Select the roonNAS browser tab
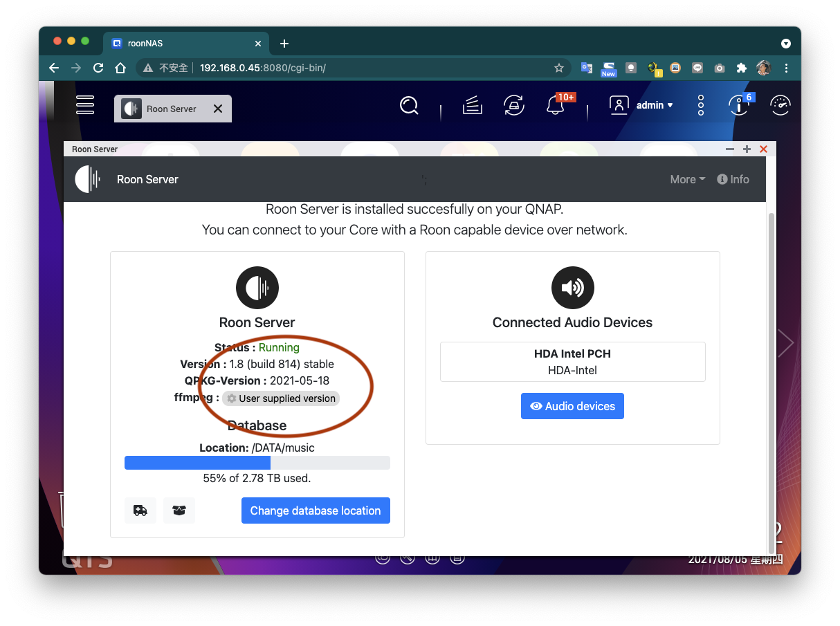This screenshot has width=840, height=626. pyautogui.click(x=186, y=43)
